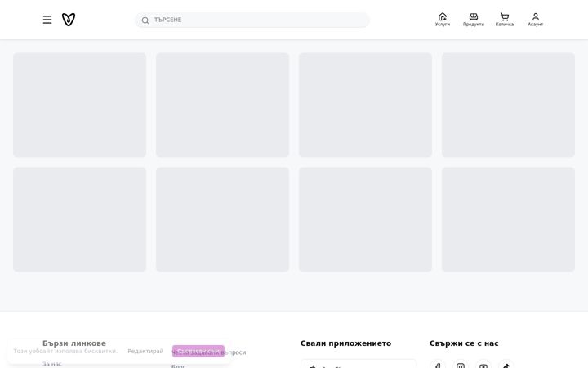Open the Акаунт account icon
The image size is (588, 368).
click(x=536, y=20)
